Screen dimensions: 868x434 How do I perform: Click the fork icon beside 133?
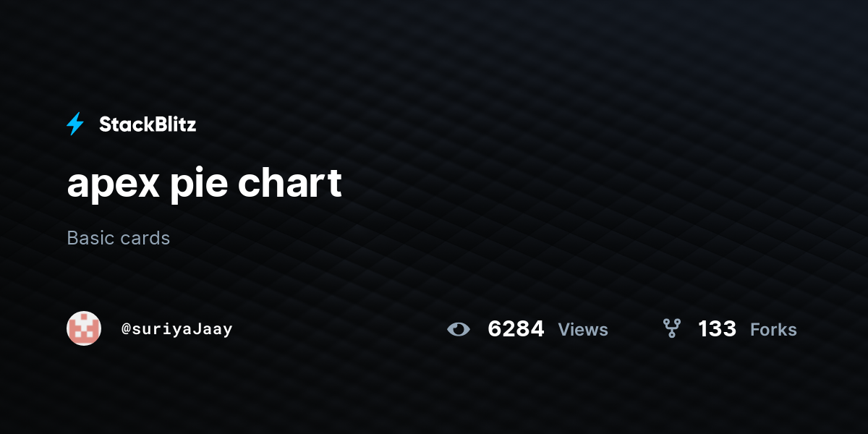(x=671, y=329)
